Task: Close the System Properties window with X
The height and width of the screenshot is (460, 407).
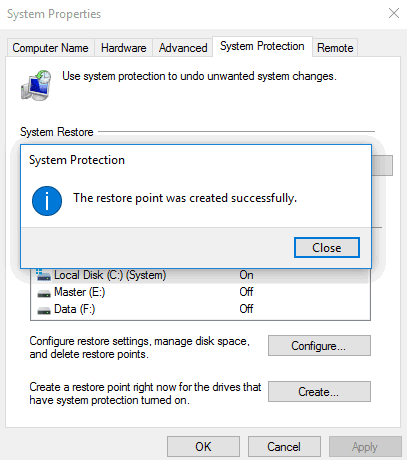Action: [394, 13]
